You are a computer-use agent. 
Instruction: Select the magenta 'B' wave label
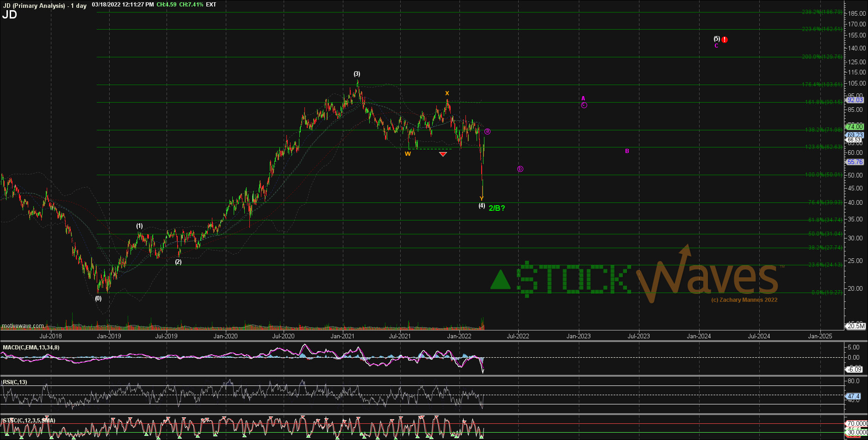click(x=627, y=151)
